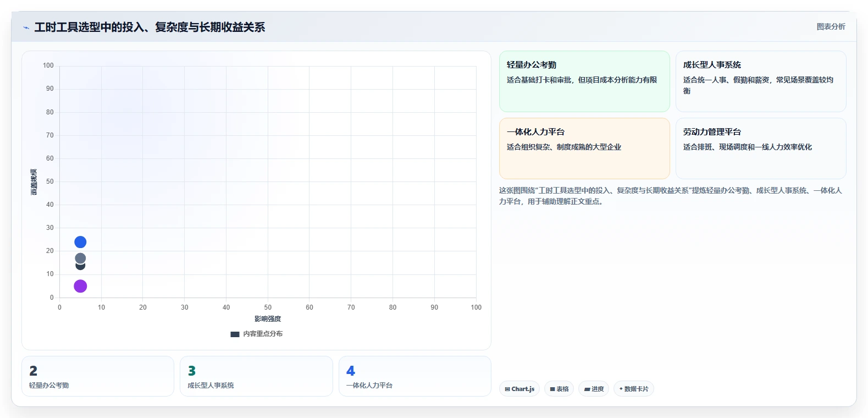Image resolution: width=868 pixels, height=418 pixels.
Task: Click the 数据卡片 chip star icon
Action: click(x=621, y=389)
